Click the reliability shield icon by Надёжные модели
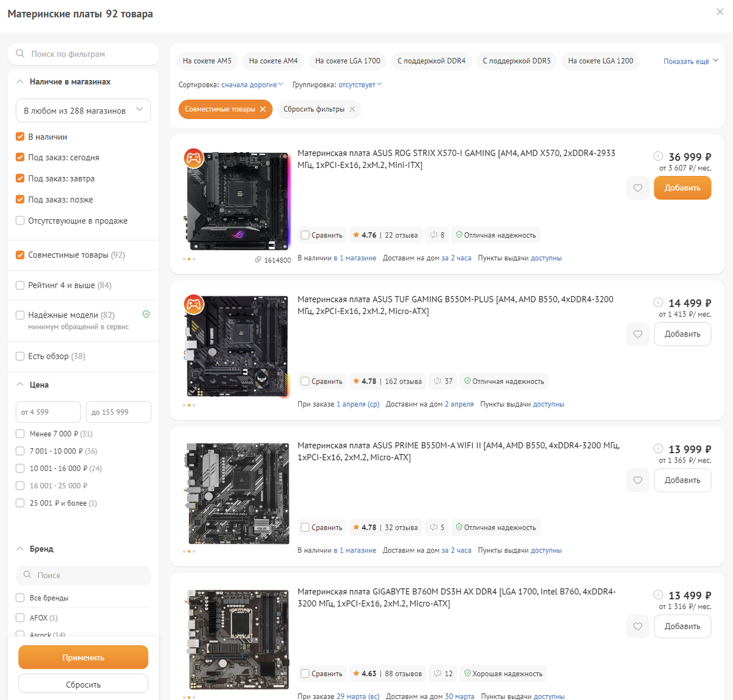 [x=146, y=315]
